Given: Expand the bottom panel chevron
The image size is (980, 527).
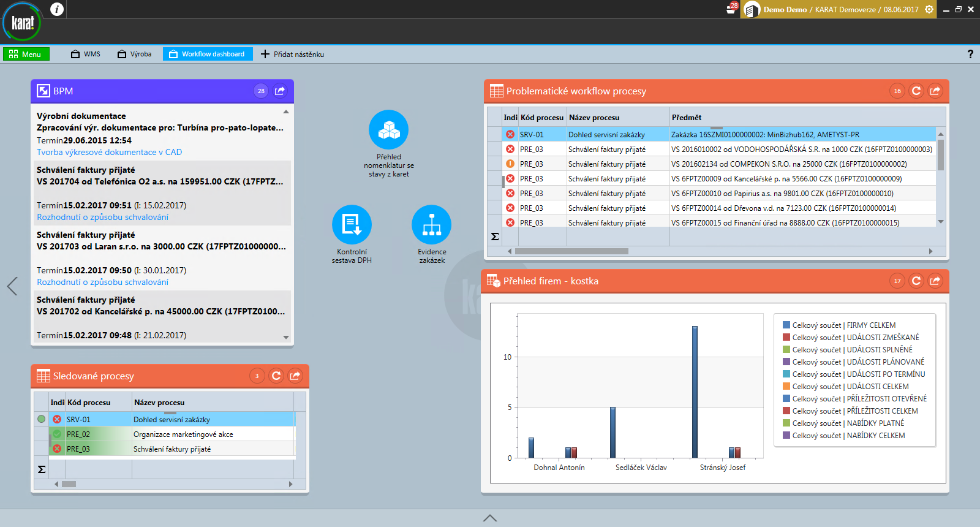Looking at the screenshot, I should click(490, 518).
